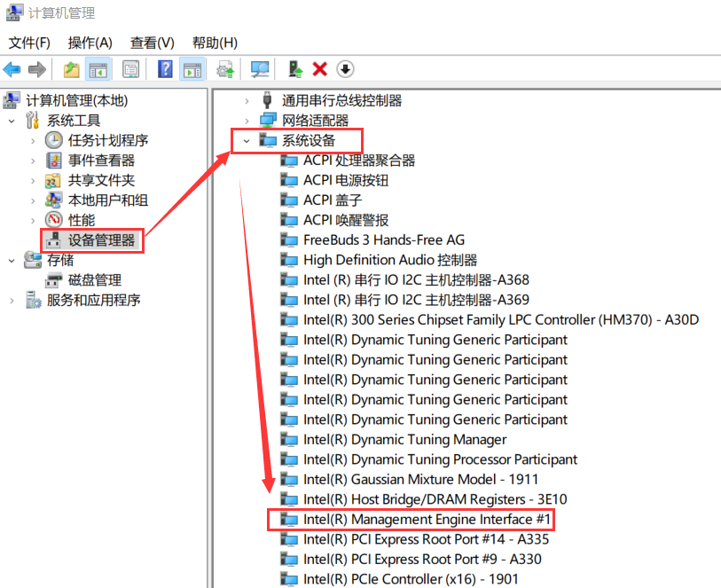Click the red X Uninstall device icon
Image resolution: width=721 pixels, height=588 pixels.
tap(319, 69)
